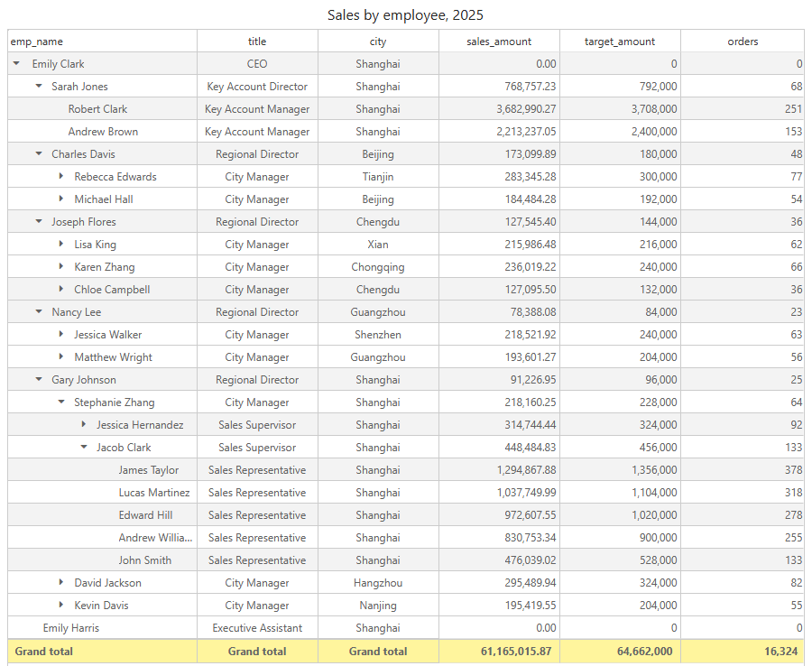Expand Lisa King row

tap(61, 244)
